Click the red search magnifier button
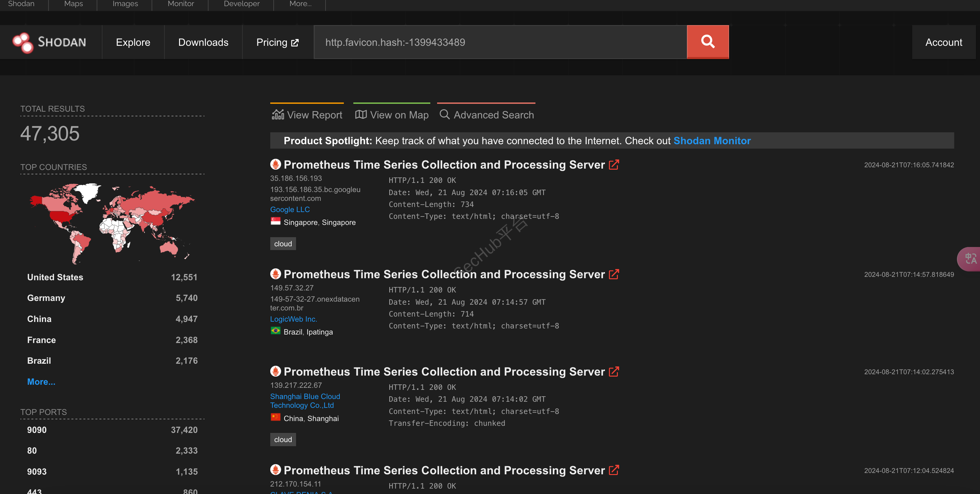The width and height of the screenshot is (980, 494). click(708, 42)
